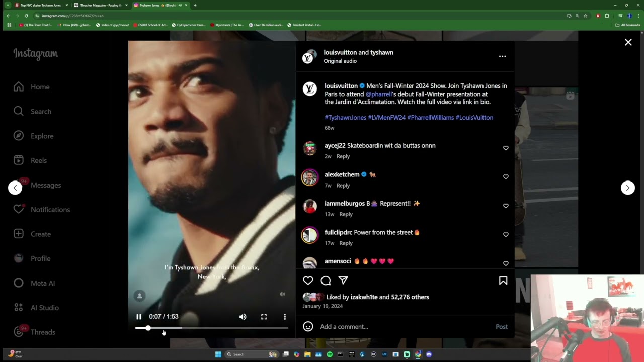Image resolution: width=644 pixels, height=362 pixels.
Task: Like alexketchem's comment
Action: [506, 176]
